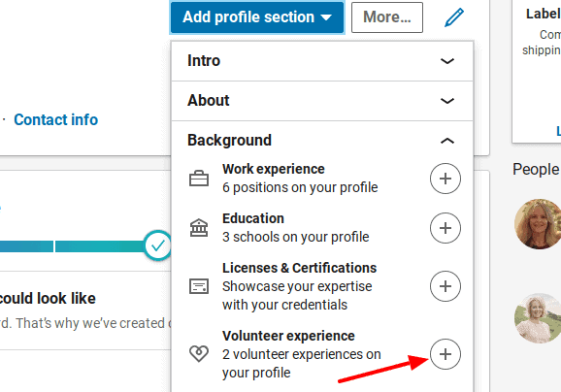Open the Contact info link
The height and width of the screenshot is (392, 561).
56,119
